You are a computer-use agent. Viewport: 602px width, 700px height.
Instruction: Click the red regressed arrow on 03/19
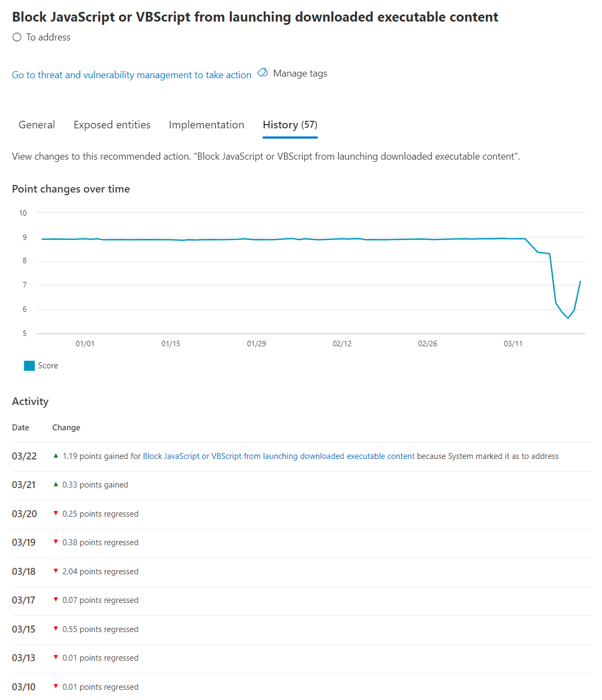tap(56, 542)
